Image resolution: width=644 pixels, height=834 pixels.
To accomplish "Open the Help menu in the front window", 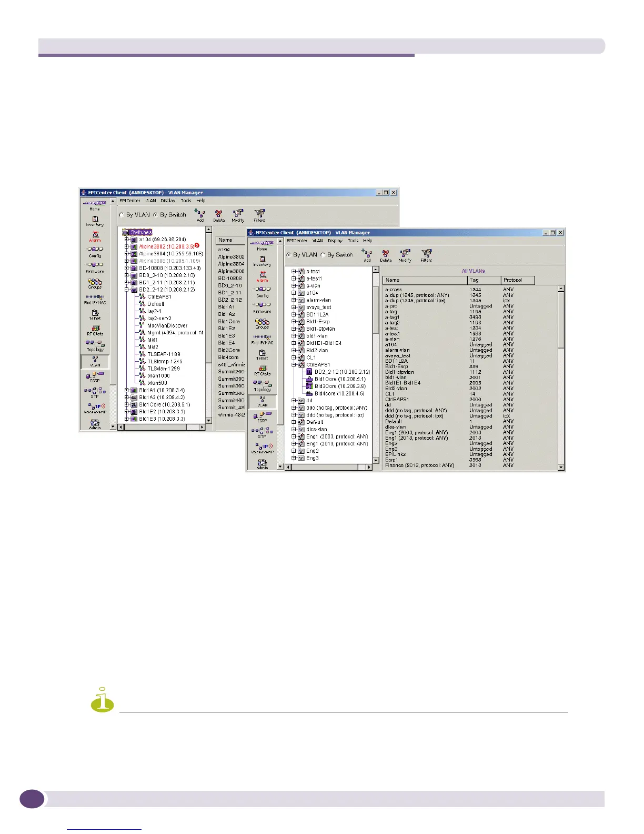I will click(x=368, y=241).
